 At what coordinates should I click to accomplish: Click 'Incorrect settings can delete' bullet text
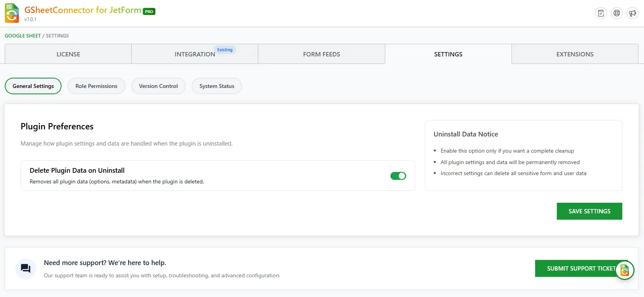[x=513, y=173]
